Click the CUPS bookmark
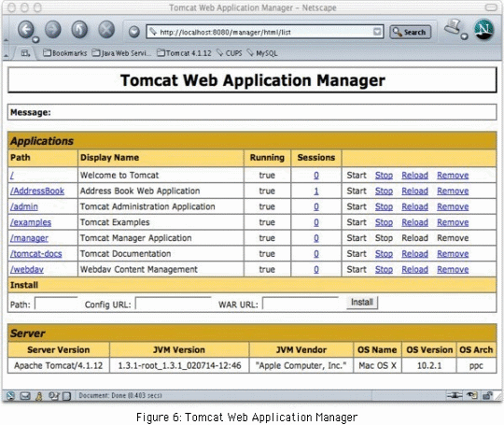 (x=230, y=53)
